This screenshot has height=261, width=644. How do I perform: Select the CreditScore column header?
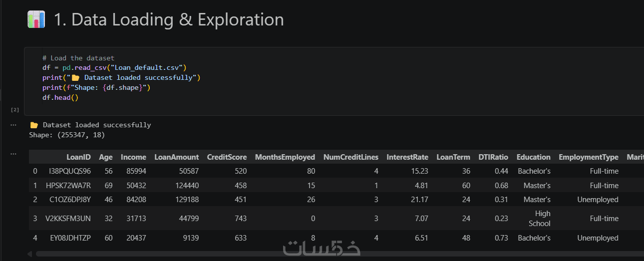tap(227, 157)
